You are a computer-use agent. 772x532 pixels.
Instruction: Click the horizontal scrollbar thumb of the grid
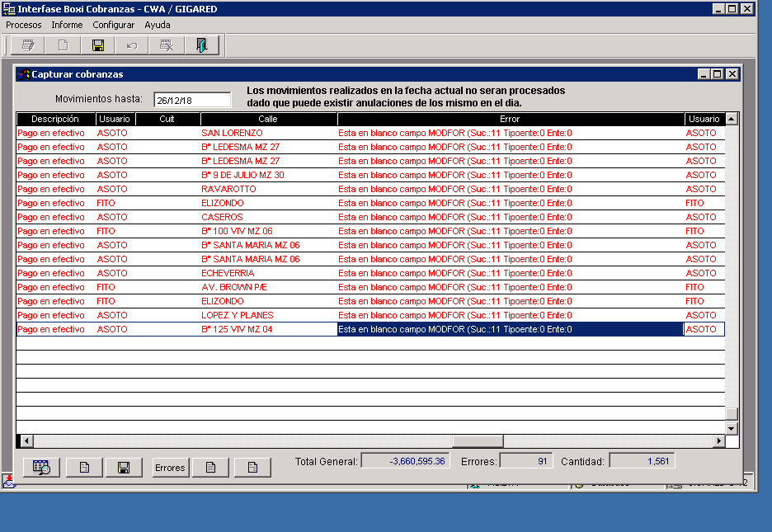point(478,441)
